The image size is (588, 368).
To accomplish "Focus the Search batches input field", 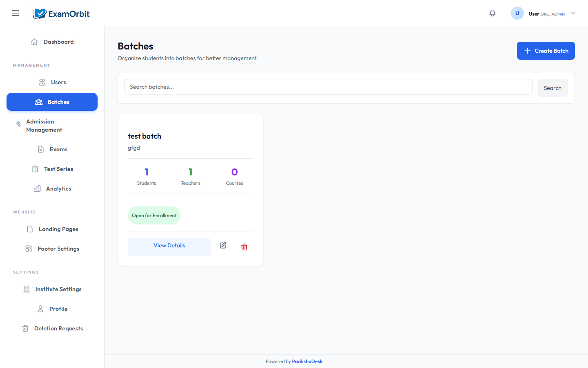I will pyautogui.click(x=328, y=87).
